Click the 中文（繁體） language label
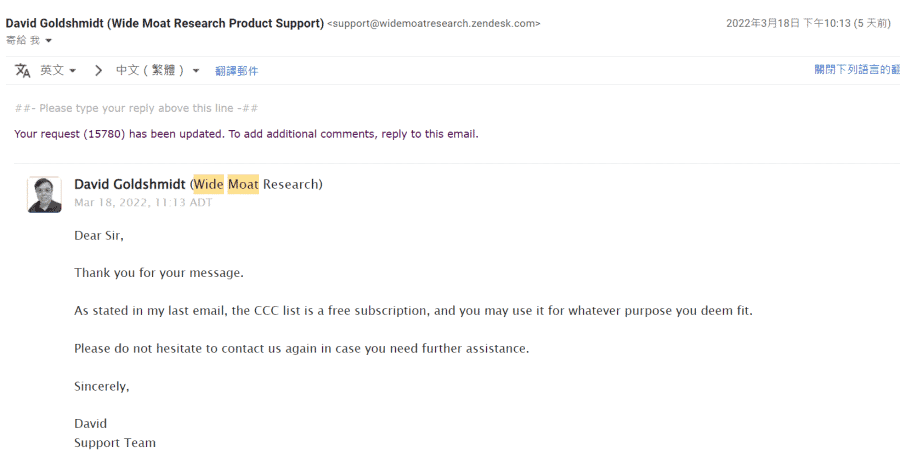Image resolution: width=900 pixels, height=458 pixels. (150, 71)
